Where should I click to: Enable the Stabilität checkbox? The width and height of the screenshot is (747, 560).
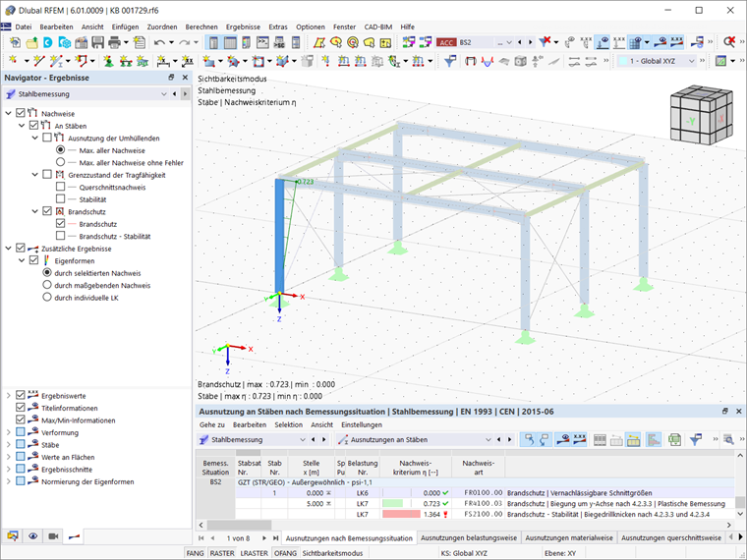(61, 198)
